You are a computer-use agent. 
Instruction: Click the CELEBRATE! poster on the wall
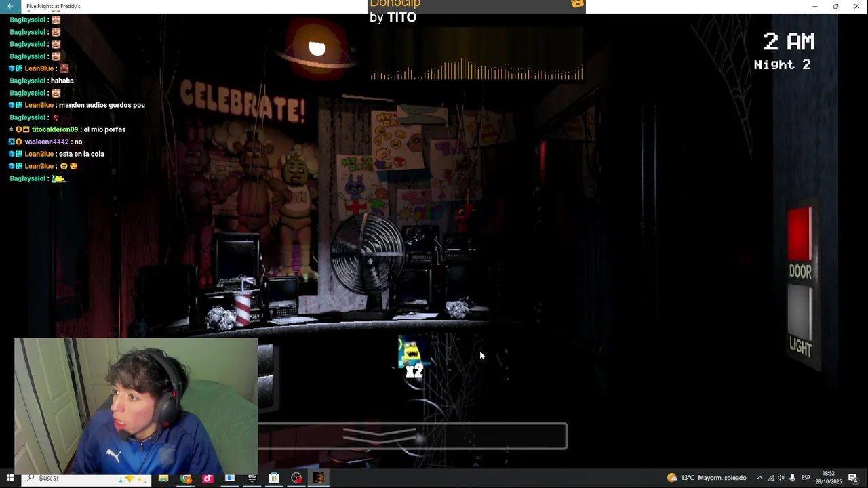[x=242, y=102]
